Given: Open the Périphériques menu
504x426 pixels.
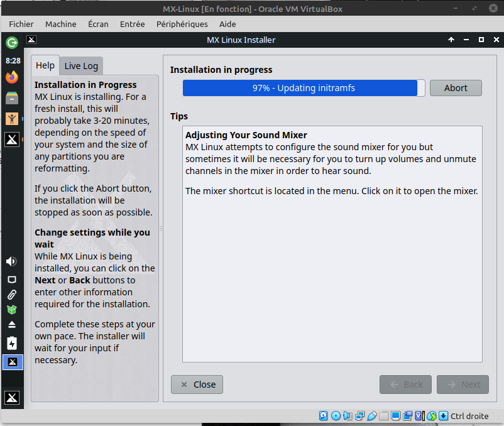Looking at the screenshot, I should pyautogui.click(x=182, y=24).
